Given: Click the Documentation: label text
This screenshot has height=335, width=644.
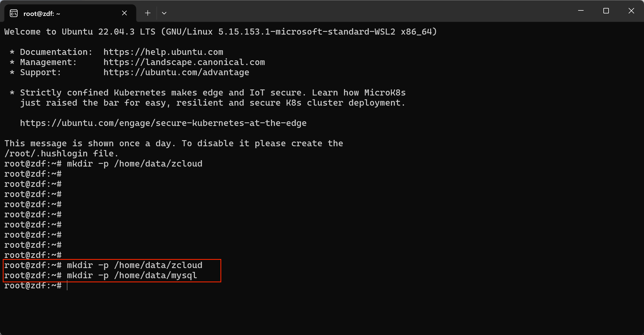Looking at the screenshot, I should (x=56, y=52).
